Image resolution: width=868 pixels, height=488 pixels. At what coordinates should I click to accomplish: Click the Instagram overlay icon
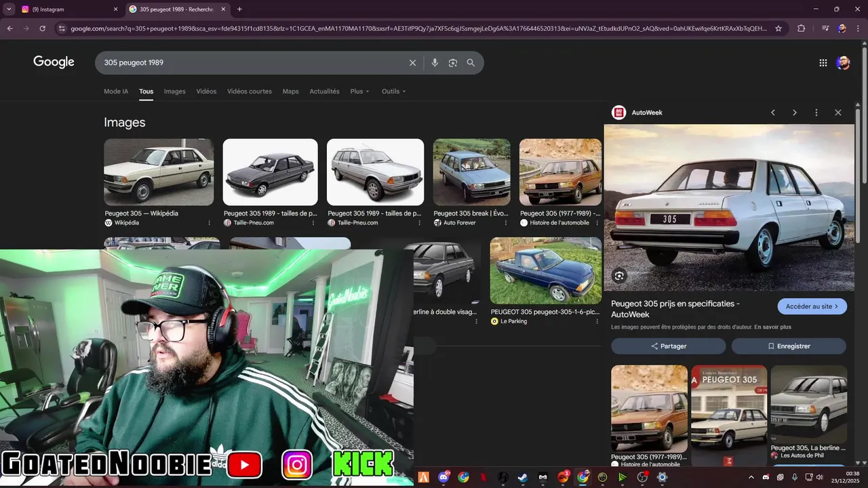tap(297, 465)
